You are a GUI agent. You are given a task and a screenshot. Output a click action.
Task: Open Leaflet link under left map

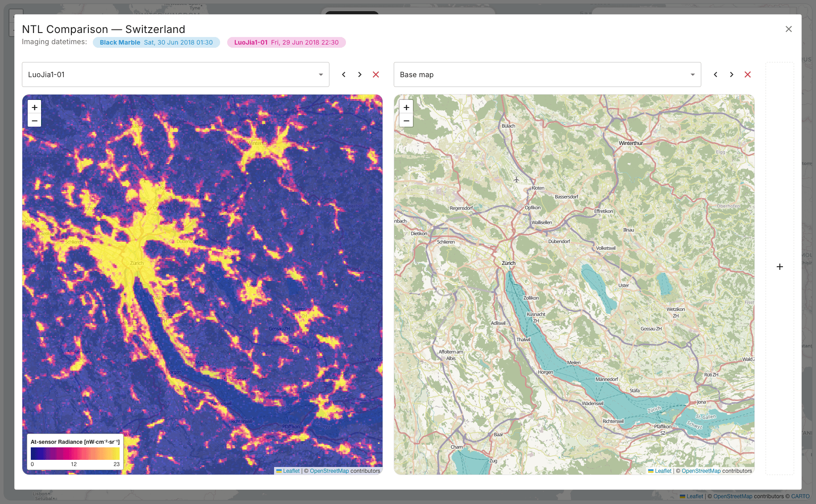coord(291,471)
